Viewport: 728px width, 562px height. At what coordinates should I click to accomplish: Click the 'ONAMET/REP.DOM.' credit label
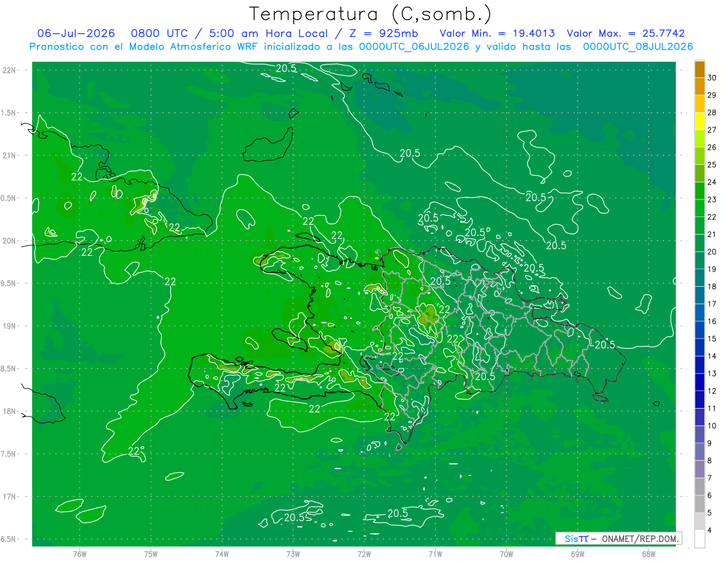pyautogui.click(x=639, y=538)
